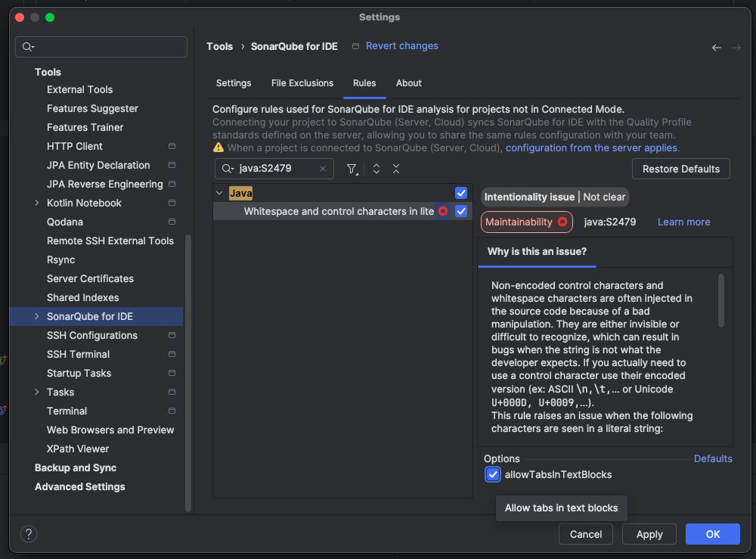
Task: Collapse the Java rules tree node
Action: [x=218, y=193]
